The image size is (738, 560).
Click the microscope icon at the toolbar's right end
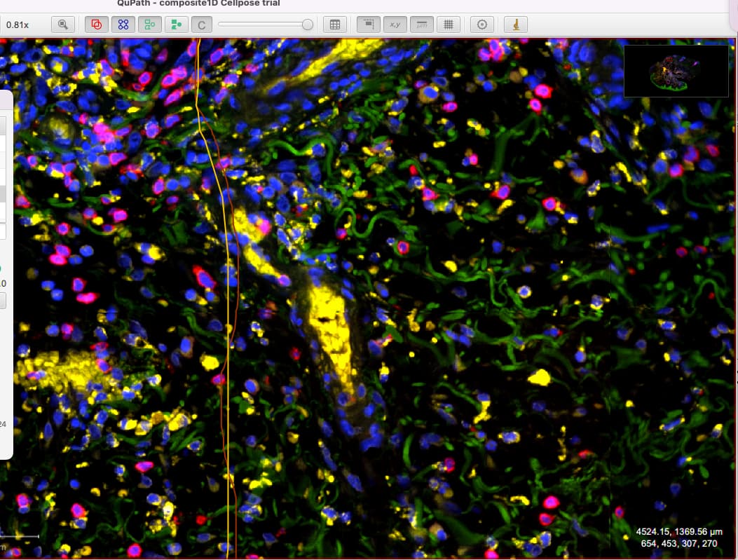coord(516,25)
